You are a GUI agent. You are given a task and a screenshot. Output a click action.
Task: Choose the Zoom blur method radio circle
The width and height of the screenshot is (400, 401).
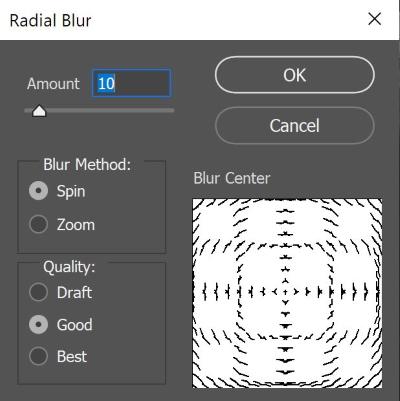[39, 224]
